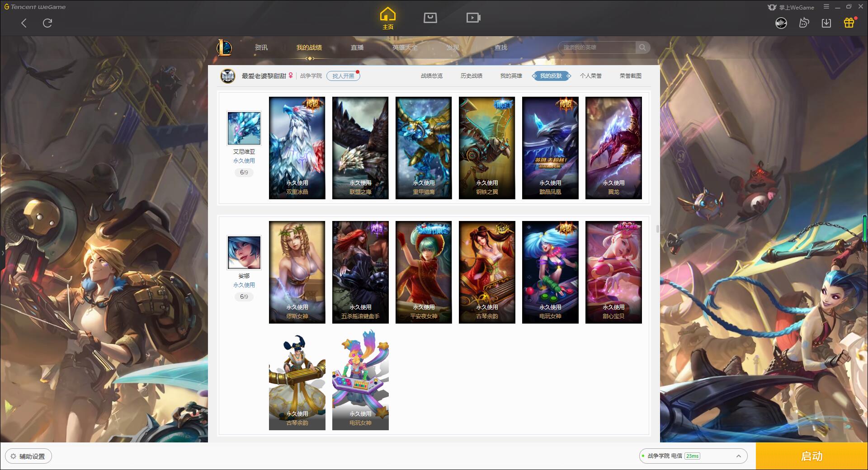Open the portrait 古琴余韵 skin card

pyautogui.click(x=487, y=272)
